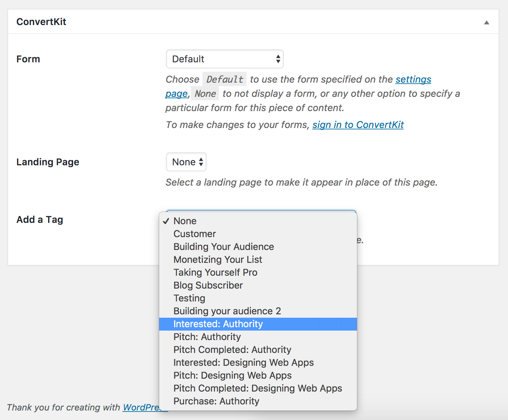Open the Landing Page dropdown

pos(186,162)
